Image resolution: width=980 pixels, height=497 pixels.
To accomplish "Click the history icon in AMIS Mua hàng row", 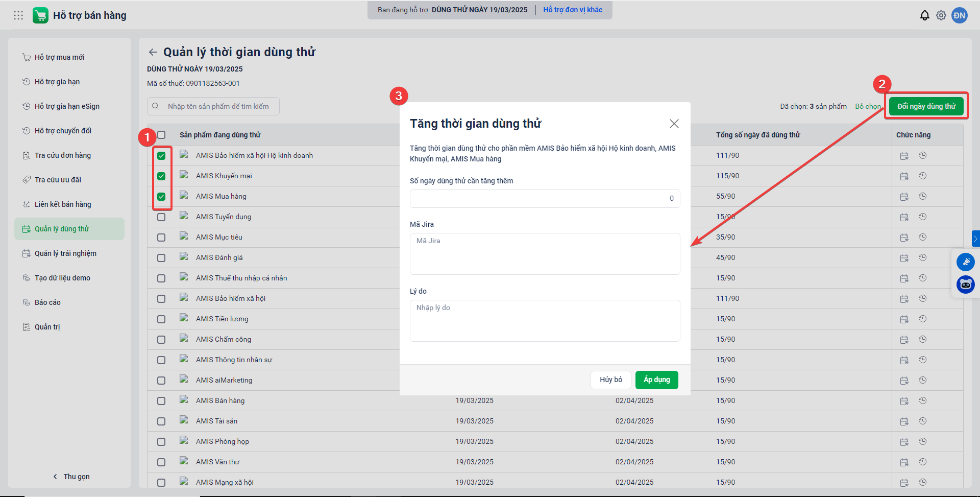I will coord(922,196).
